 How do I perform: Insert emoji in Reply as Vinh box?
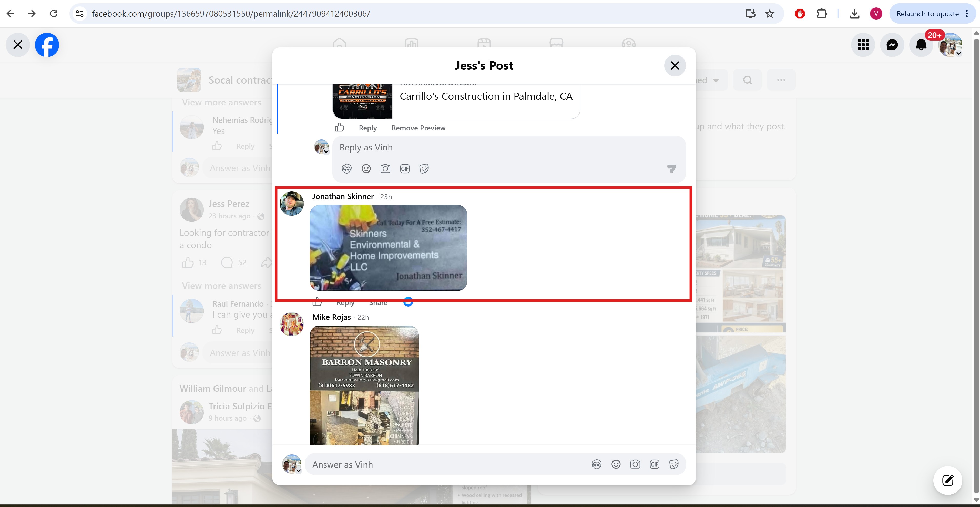tap(366, 169)
